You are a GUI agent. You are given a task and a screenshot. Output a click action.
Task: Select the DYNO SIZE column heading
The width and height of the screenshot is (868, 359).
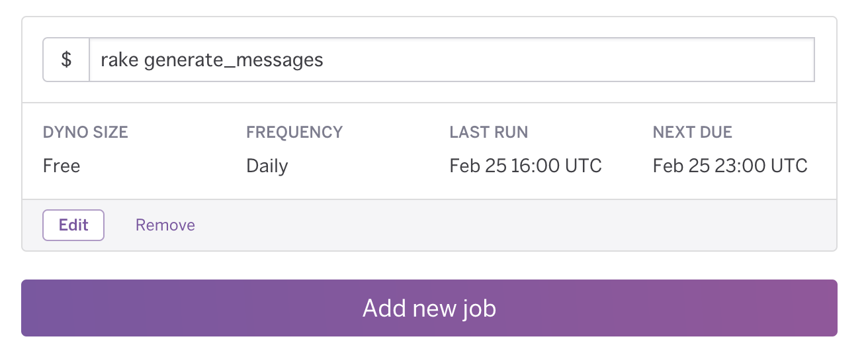(85, 132)
